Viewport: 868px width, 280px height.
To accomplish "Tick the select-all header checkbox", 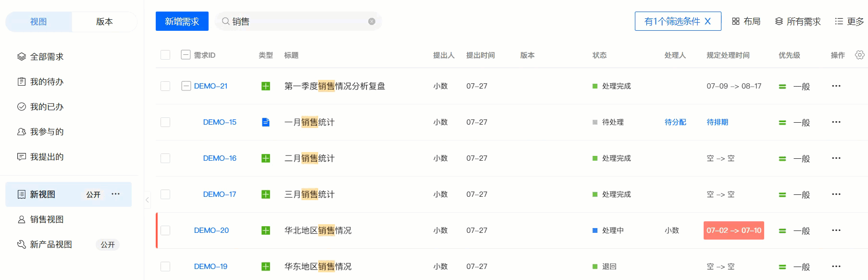I will coord(165,55).
